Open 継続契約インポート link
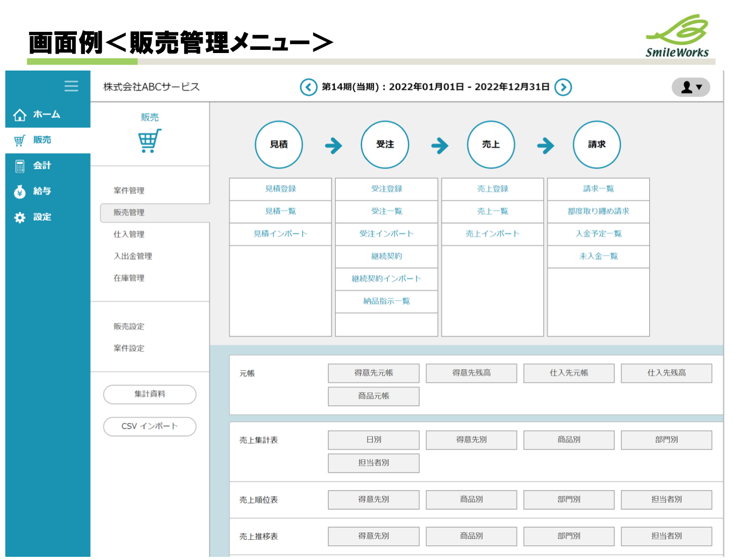This screenshot has width=732, height=560. pyautogui.click(x=386, y=279)
